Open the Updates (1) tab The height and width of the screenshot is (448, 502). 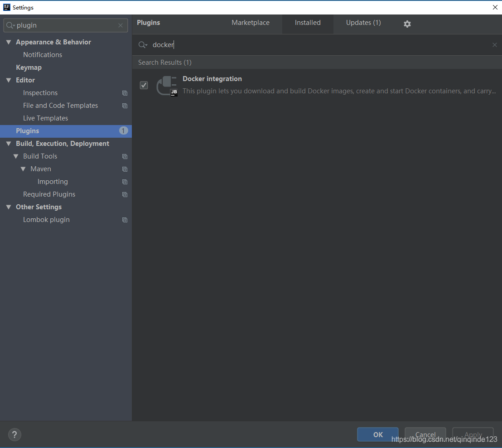pyautogui.click(x=363, y=23)
